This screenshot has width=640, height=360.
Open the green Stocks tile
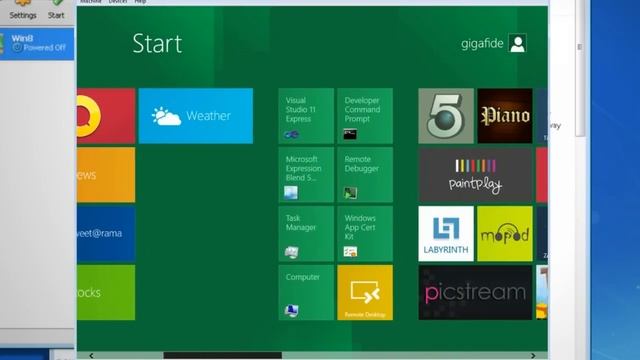point(106,292)
